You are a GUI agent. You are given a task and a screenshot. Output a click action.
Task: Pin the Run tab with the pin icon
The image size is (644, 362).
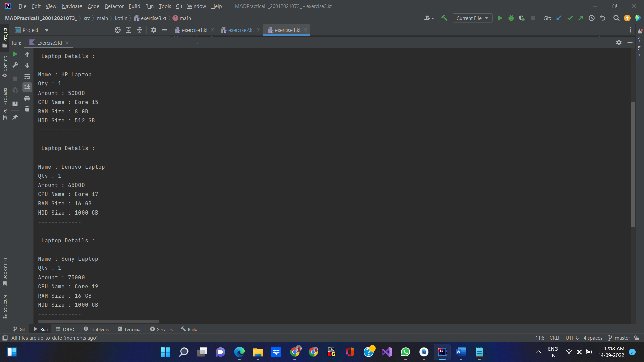[15, 117]
